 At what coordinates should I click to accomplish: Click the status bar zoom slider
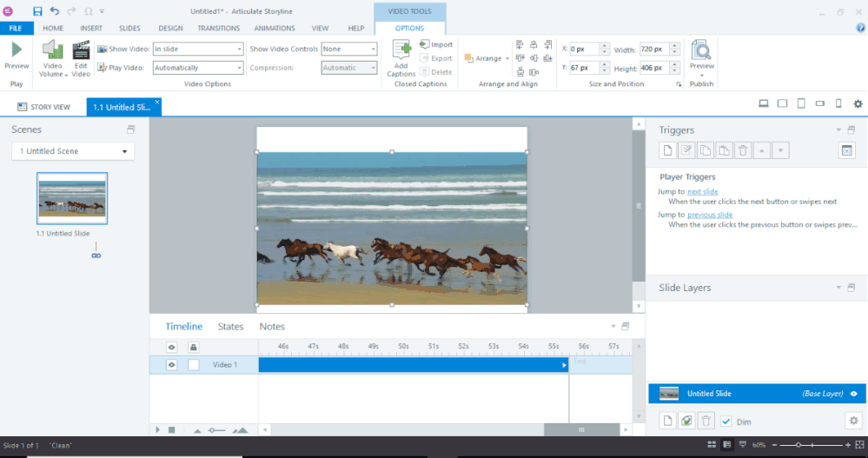798,445
